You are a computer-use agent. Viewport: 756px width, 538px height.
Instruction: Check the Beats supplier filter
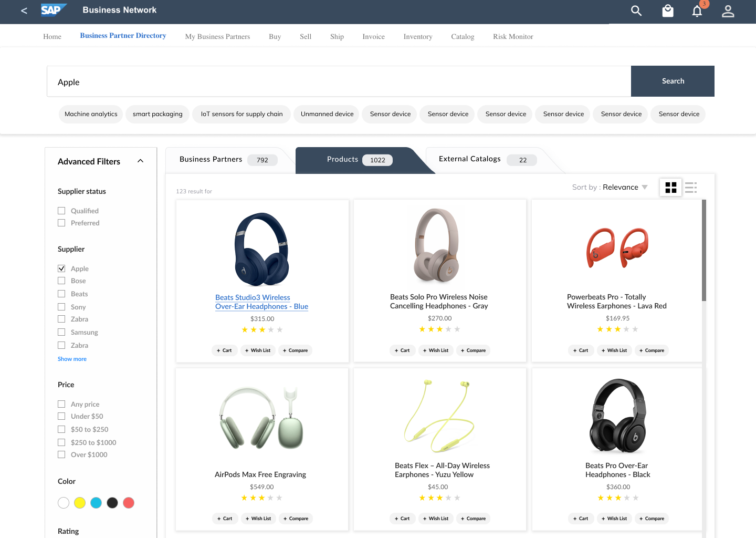tap(61, 294)
